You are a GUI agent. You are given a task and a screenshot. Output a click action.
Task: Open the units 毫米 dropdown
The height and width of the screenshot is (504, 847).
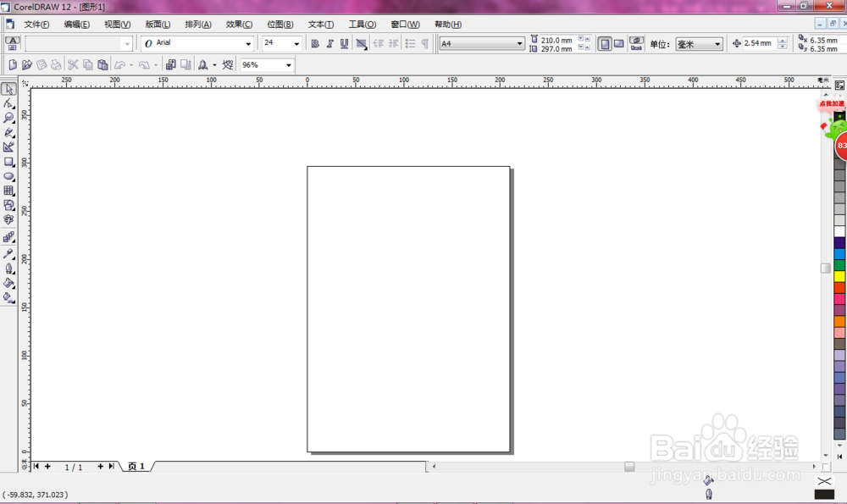pos(717,44)
